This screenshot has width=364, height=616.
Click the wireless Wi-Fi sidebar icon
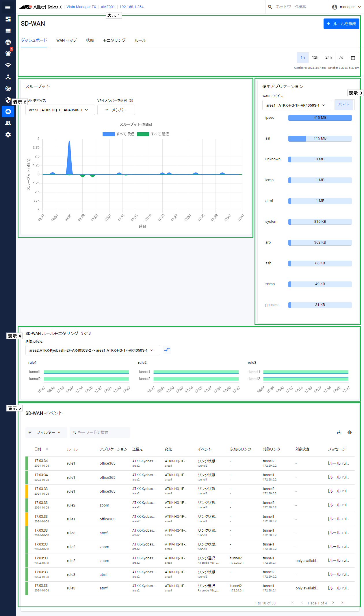(x=8, y=65)
